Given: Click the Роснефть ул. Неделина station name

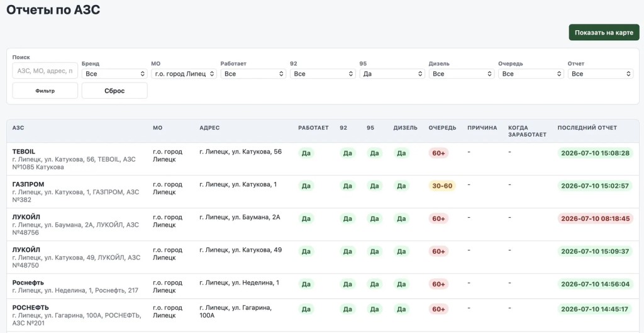Looking at the screenshot, I should 28,283.
